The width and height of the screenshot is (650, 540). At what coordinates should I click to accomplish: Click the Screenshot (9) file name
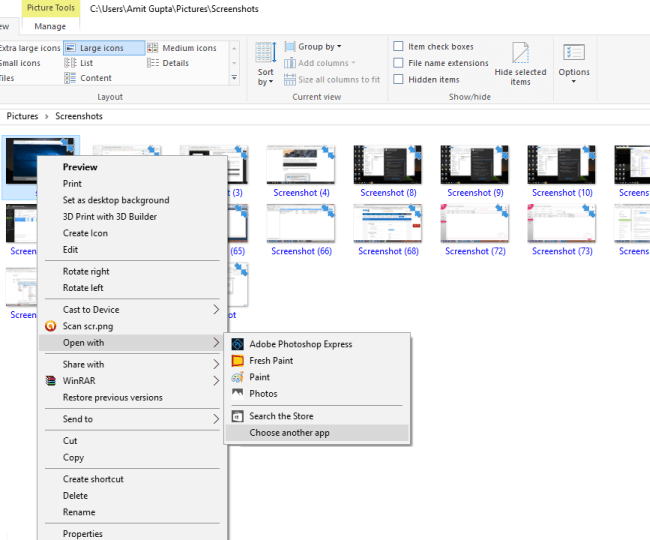[475, 193]
